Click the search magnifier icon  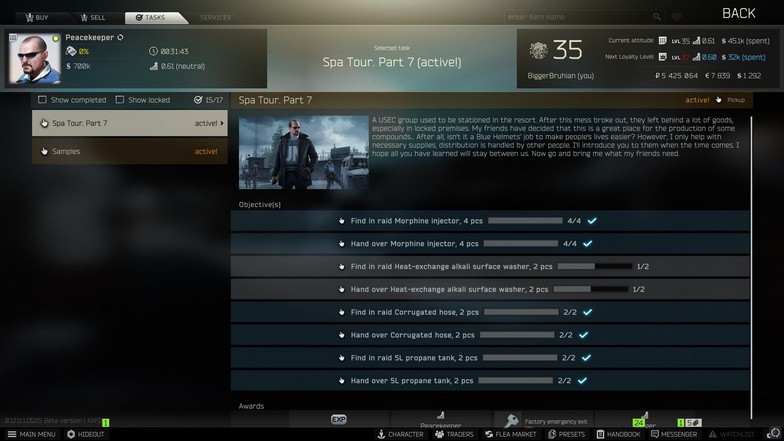pos(656,17)
